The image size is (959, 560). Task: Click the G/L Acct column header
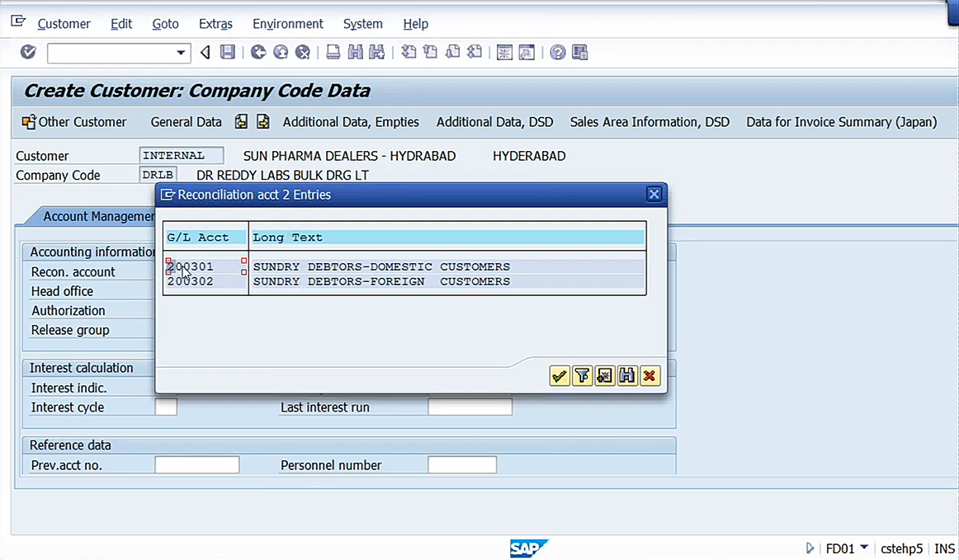pos(205,238)
